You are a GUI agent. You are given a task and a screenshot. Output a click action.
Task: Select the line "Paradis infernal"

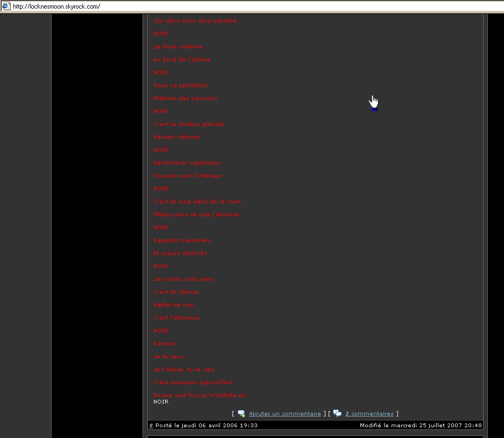pos(176,137)
